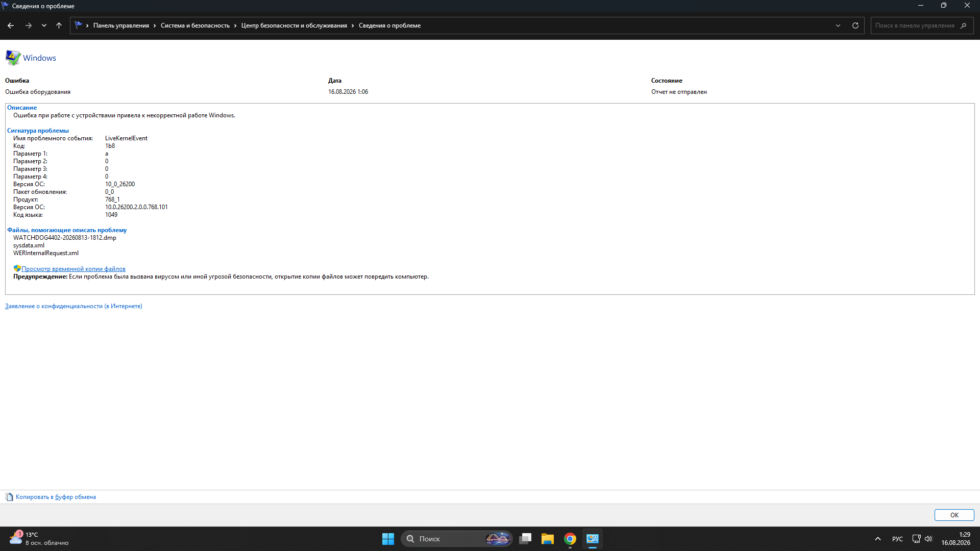The height and width of the screenshot is (551, 980).
Task: Open File Explorer from the taskbar
Action: click(548, 539)
